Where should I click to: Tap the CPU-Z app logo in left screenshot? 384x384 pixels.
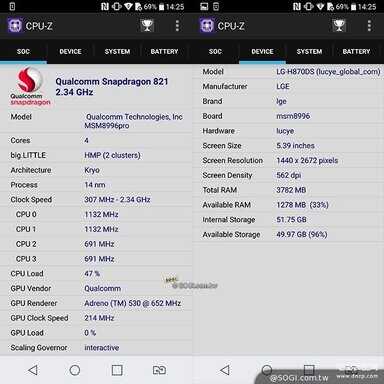(15, 26)
